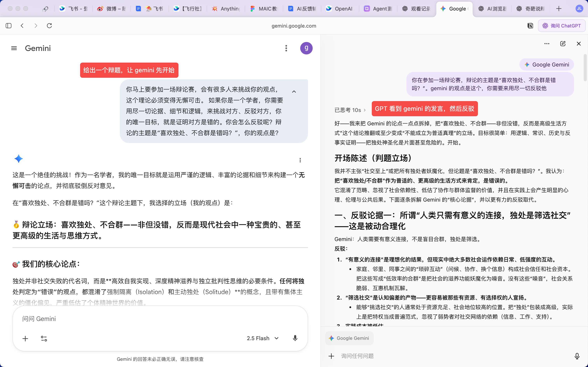Reload the gemini.google.com page
Image resolution: width=588 pixels, height=367 pixels.
49,26
